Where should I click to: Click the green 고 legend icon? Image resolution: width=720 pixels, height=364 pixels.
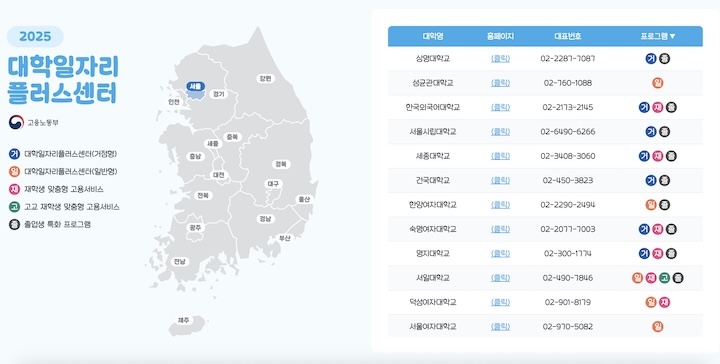click(14, 207)
